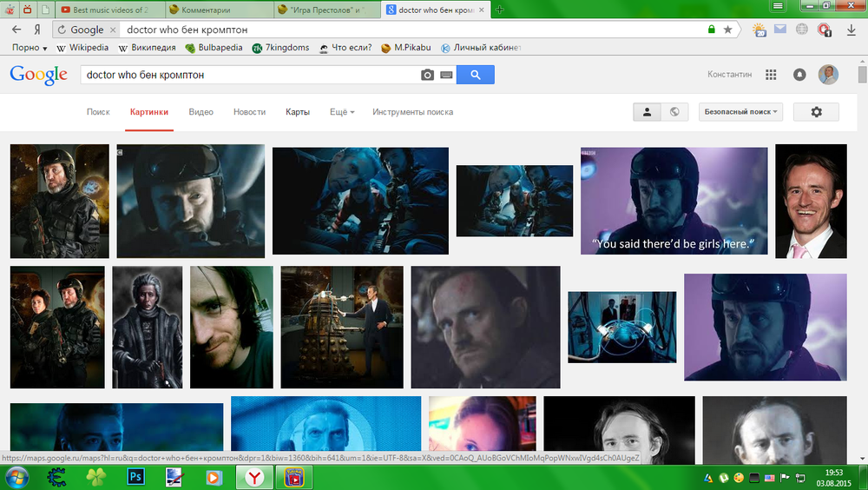
Task: Open the Bulbapedia bookmark
Action: point(214,48)
